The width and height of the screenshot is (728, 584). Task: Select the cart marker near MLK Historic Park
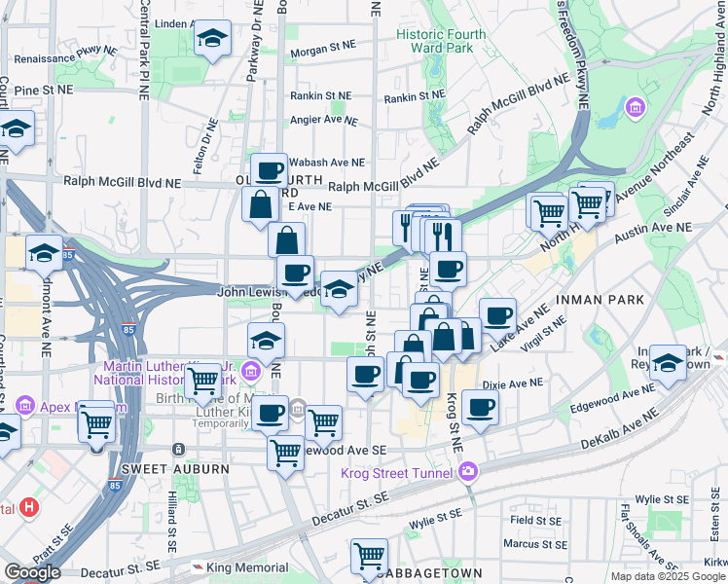pos(203,383)
